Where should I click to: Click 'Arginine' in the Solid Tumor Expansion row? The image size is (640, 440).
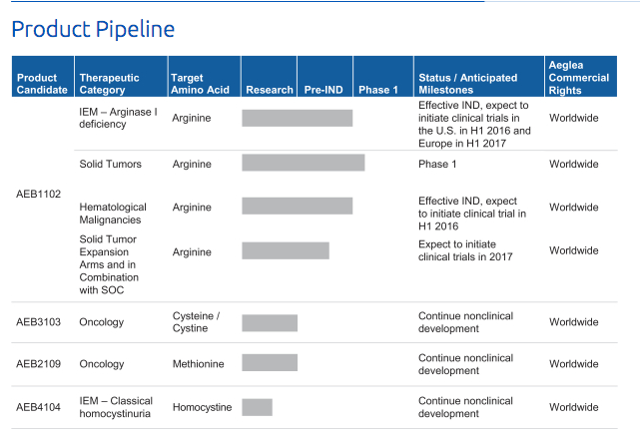click(192, 252)
